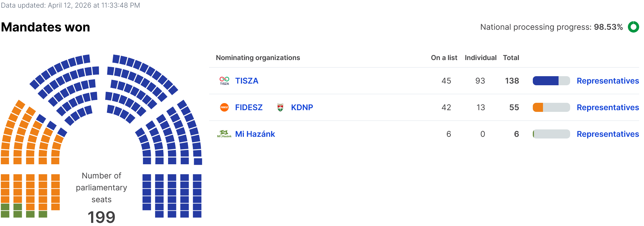This screenshot has height=226, width=644.
Task: Click the 199 parliamentary seats number
Action: point(101,217)
